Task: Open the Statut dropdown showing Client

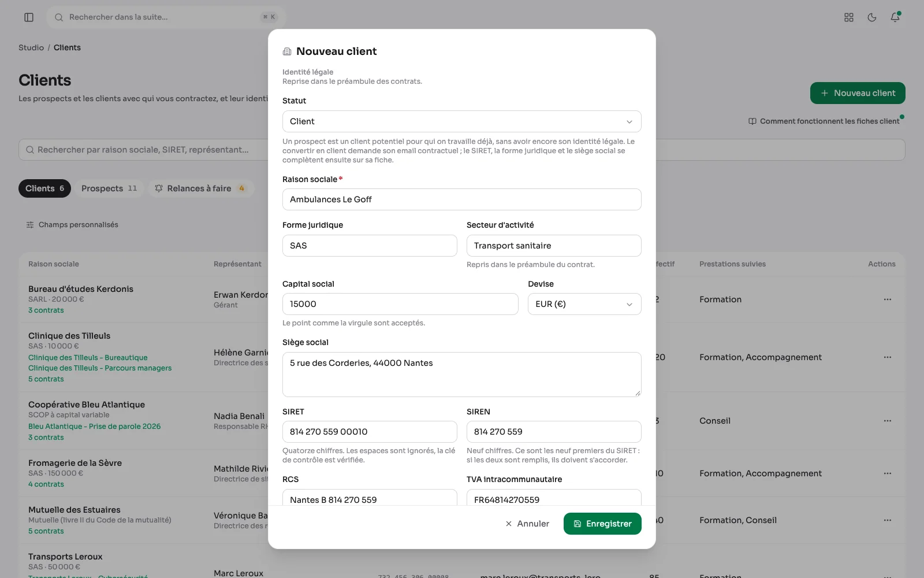Action: click(462, 121)
